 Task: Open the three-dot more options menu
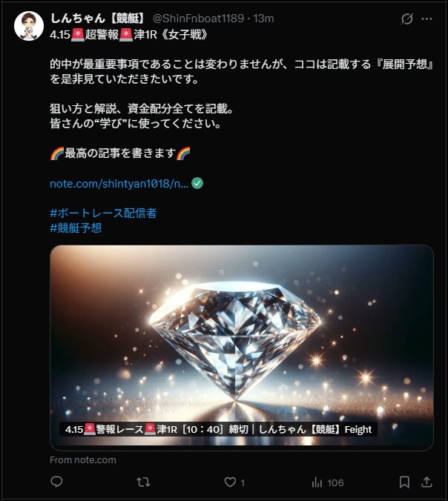click(x=426, y=19)
